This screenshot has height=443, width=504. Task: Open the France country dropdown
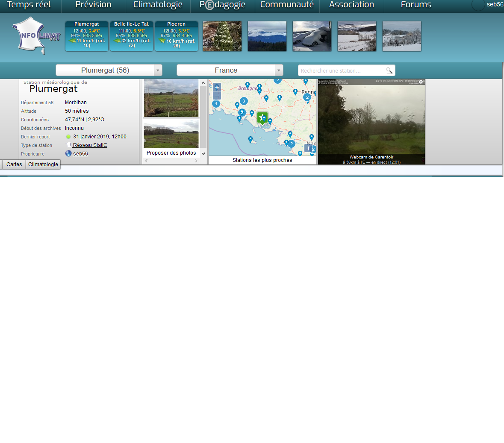point(279,70)
